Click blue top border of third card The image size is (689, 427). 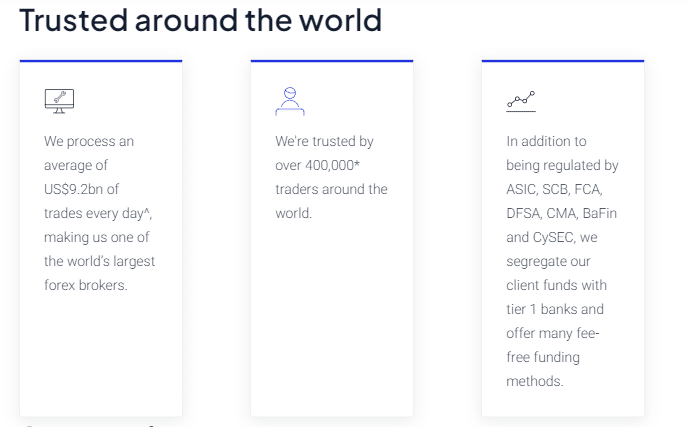pos(563,61)
